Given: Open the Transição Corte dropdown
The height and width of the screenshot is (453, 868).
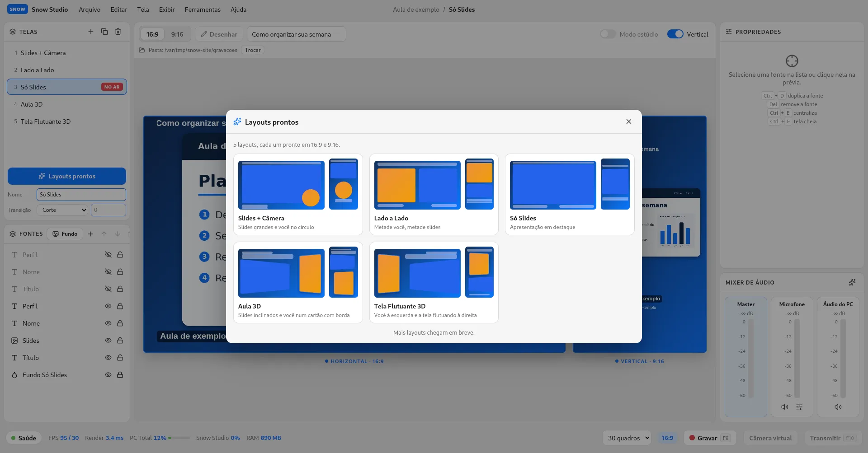Looking at the screenshot, I should 62,210.
